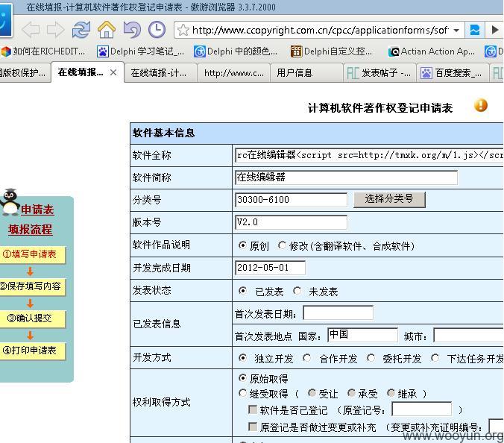Select the 合作开发 radio button
504x443 pixels.
[x=306, y=358]
